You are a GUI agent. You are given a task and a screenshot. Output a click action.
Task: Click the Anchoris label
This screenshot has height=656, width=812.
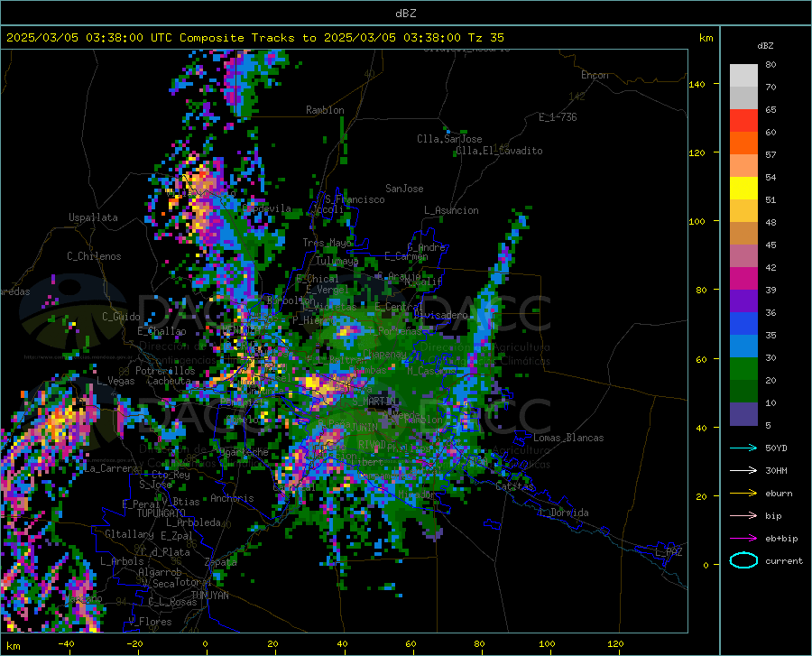232,498
